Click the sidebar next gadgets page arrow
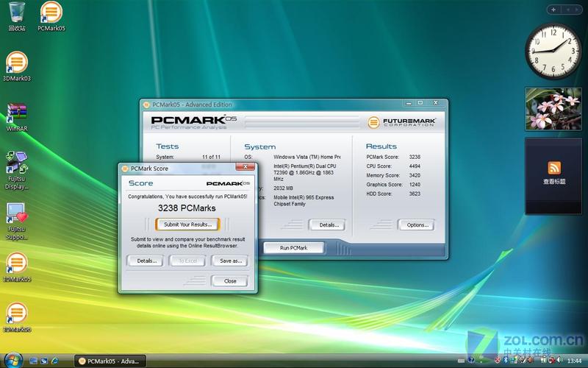588x368 pixels. point(577,10)
